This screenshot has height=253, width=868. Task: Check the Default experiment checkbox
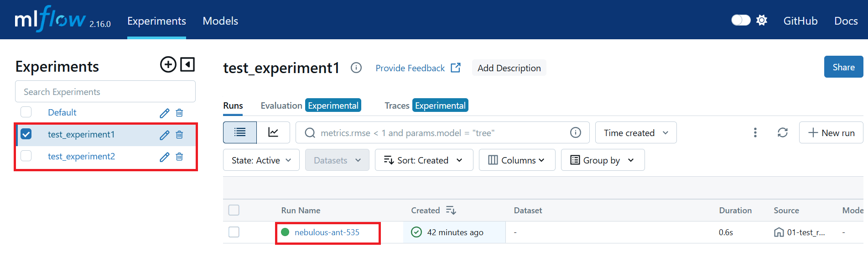(x=26, y=112)
